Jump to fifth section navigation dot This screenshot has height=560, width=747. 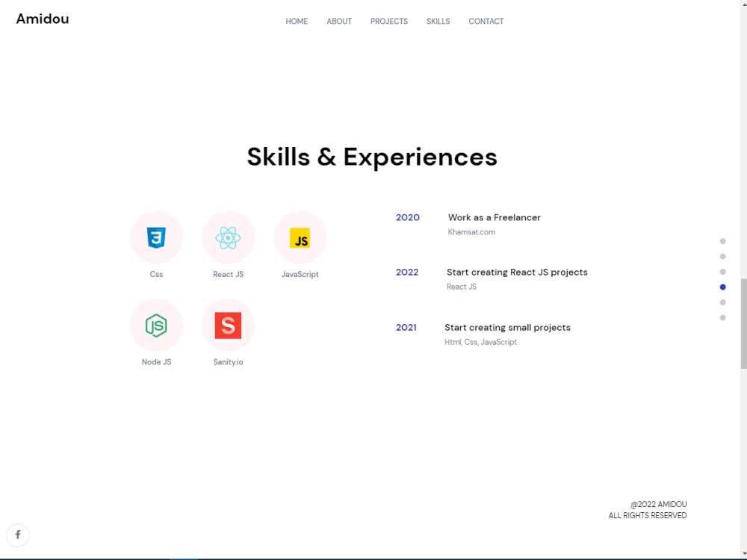[722, 302]
